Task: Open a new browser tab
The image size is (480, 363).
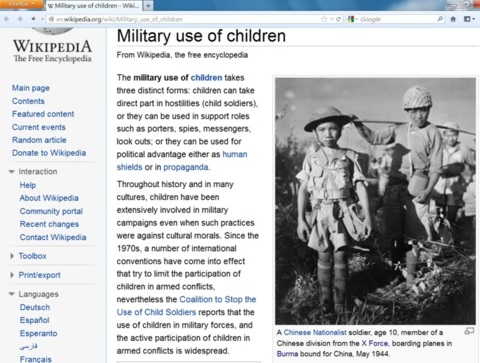Action: [x=148, y=6]
